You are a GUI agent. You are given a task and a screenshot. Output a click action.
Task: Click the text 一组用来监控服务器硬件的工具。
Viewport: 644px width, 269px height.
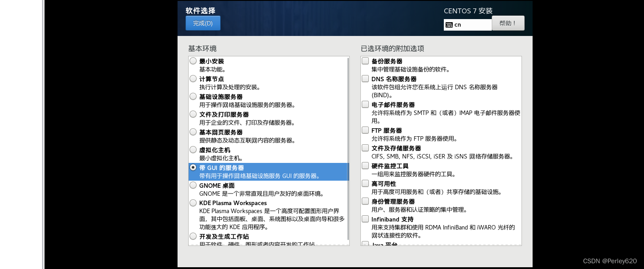tap(413, 174)
